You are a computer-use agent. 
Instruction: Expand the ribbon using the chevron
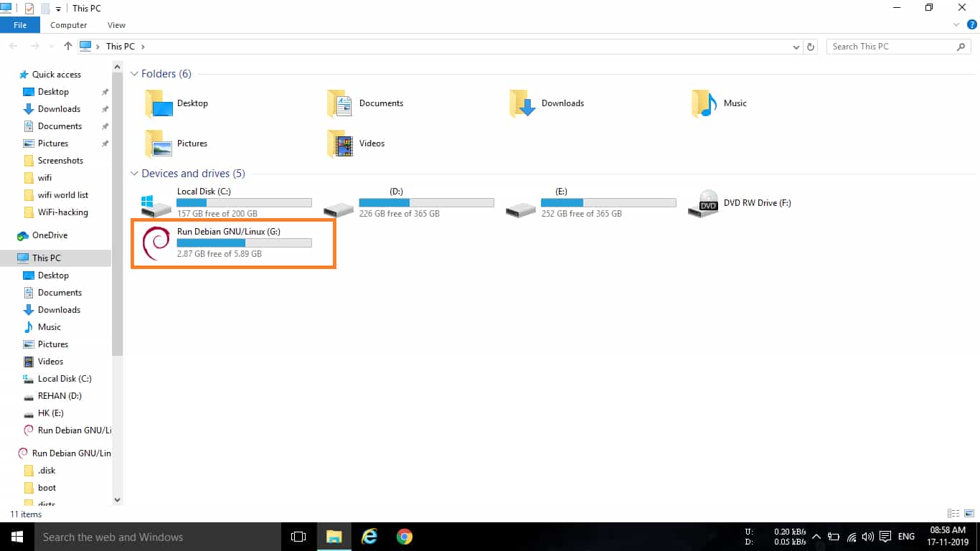pyautogui.click(x=956, y=25)
